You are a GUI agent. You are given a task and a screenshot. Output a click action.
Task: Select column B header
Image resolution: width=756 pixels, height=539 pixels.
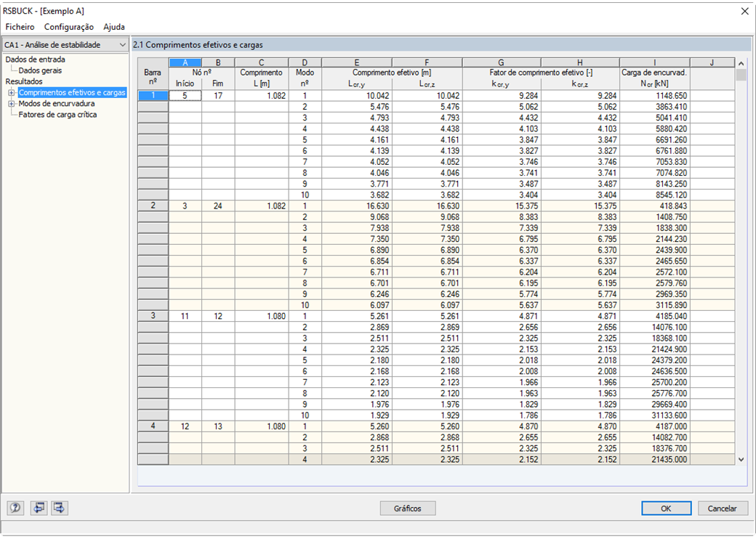[x=218, y=62]
